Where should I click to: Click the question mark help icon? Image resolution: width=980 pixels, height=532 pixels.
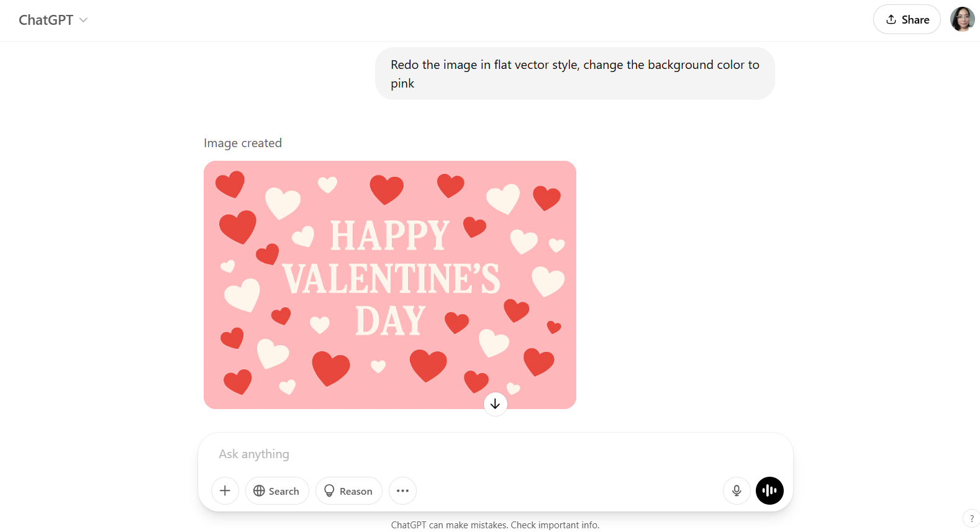point(971,518)
